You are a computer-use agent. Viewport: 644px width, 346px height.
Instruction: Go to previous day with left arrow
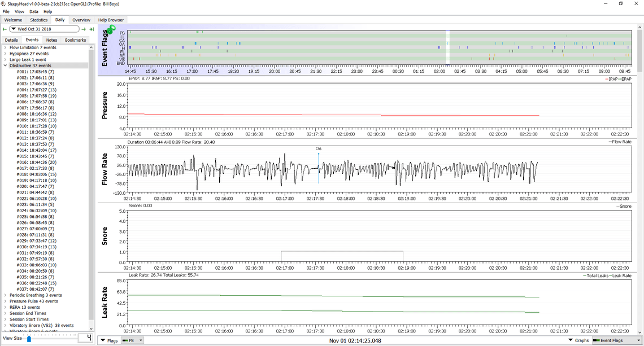click(x=5, y=29)
